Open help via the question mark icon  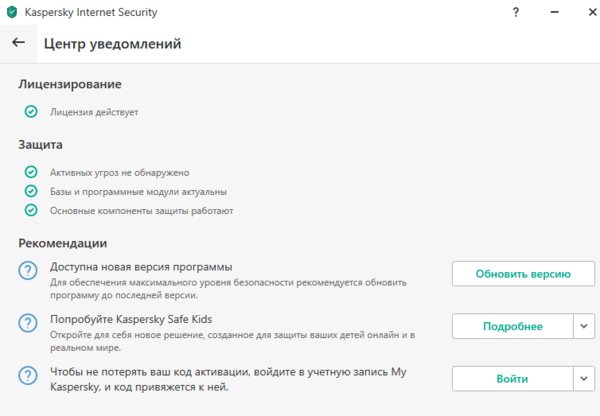click(x=515, y=12)
